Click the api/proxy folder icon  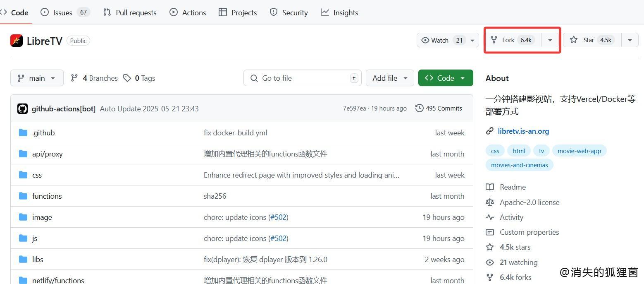click(x=23, y=154)
